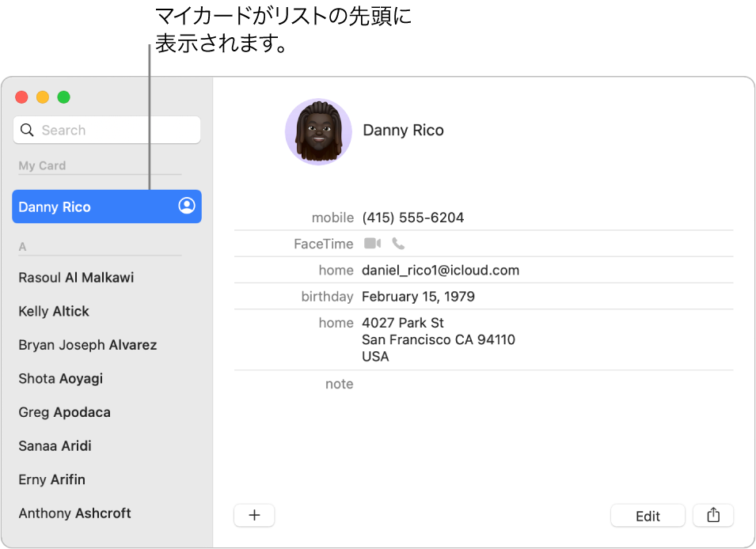This screenshot has height=549, width=756.
Task: Select contact Rasoul Al Malkawi
Action: (76, 278)
